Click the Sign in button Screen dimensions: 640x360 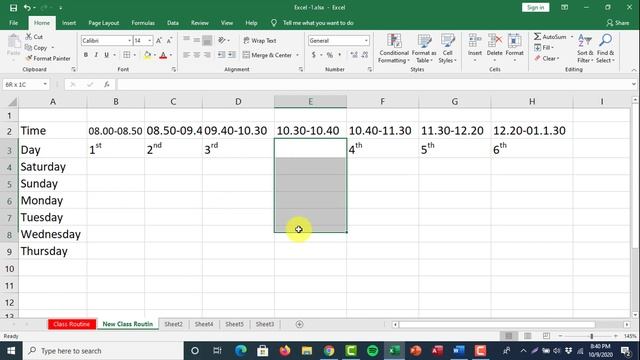pos(535,8)
